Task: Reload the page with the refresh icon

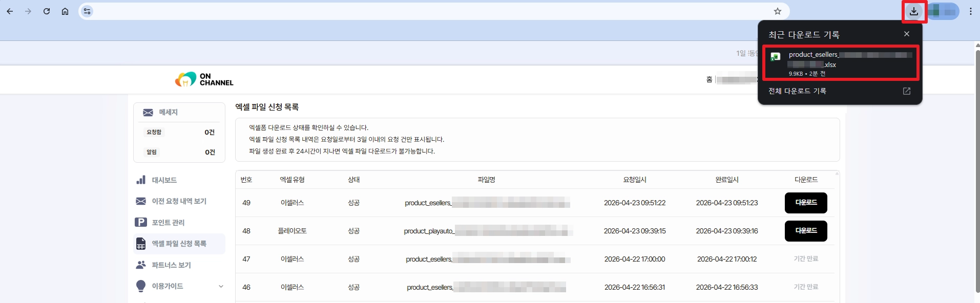Action: coord(47,11)
